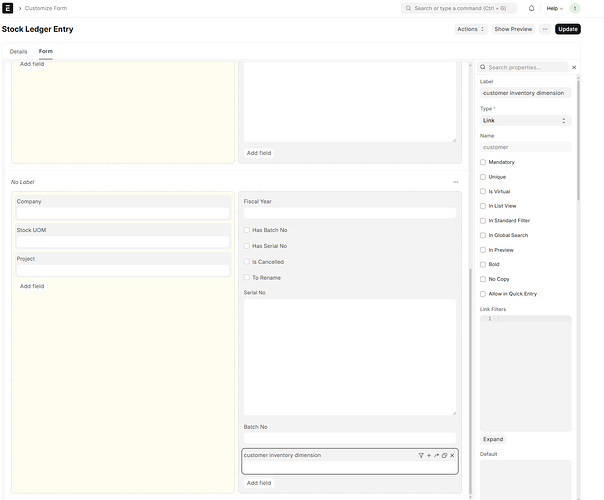Click move arrow icon on selected field
Screen dimensions: 604x500
coord(436,455)
